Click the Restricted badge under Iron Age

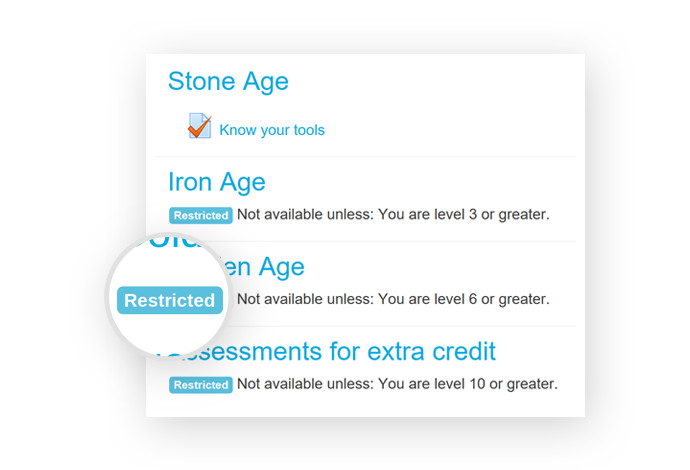point(201,215)
